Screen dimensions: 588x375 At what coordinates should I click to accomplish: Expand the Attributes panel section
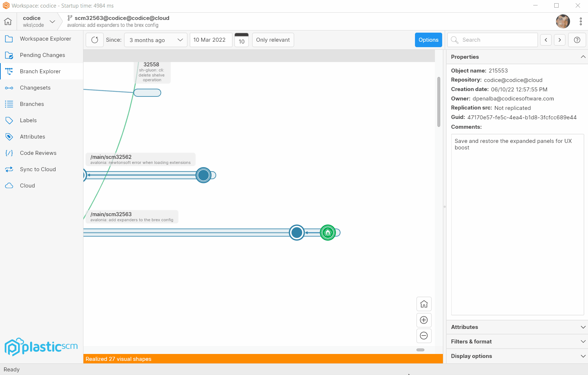(517, 327)
